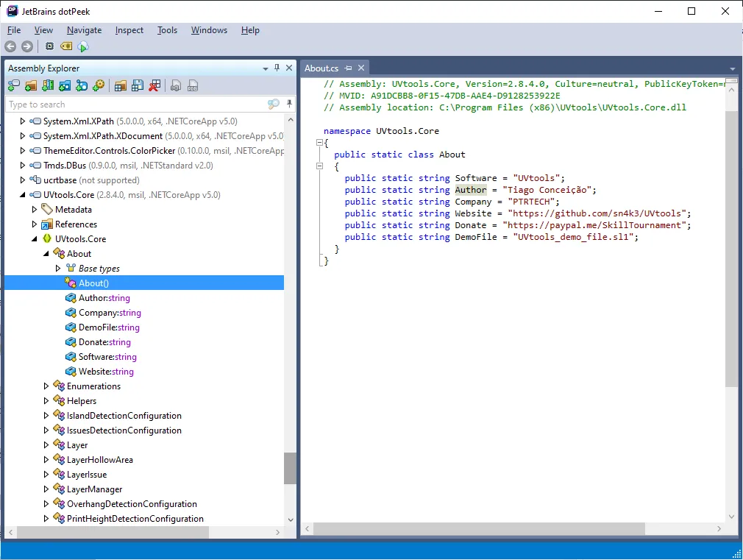Click the floppy disk save assembly list icon
This screenshot has width=743, height=560.
137,86
